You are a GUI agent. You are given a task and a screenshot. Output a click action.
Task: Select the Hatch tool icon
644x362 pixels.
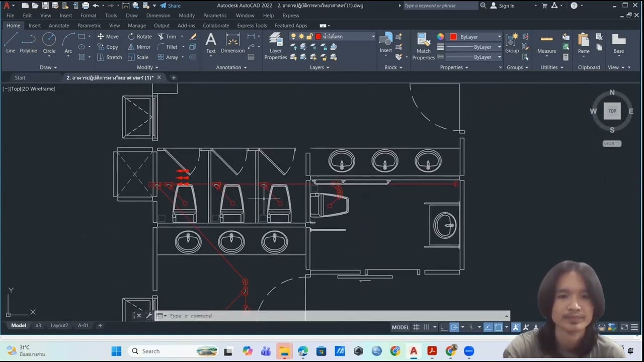82,57
